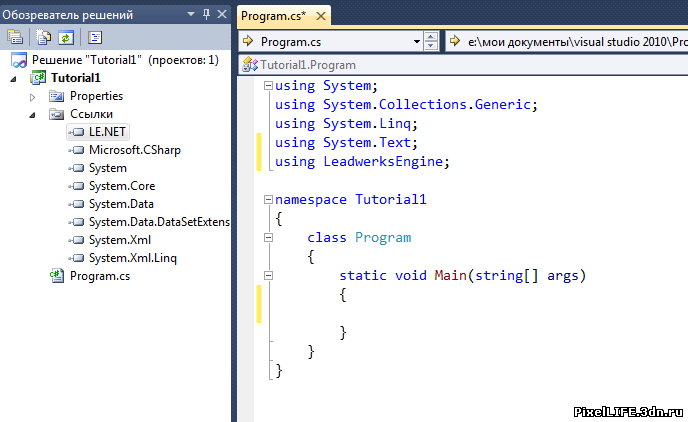The width and height of the screenshot is (688, 422).
Task: Click the Refresh icon in Solution Explorer toolbar
Action: click(66, 37)
